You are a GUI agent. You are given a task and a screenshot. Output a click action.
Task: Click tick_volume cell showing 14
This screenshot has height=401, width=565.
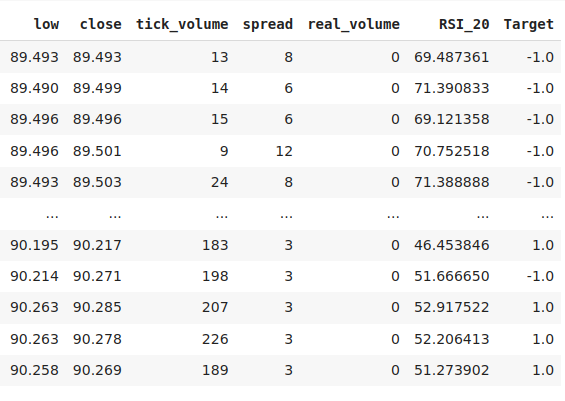[x=219, y=88]
